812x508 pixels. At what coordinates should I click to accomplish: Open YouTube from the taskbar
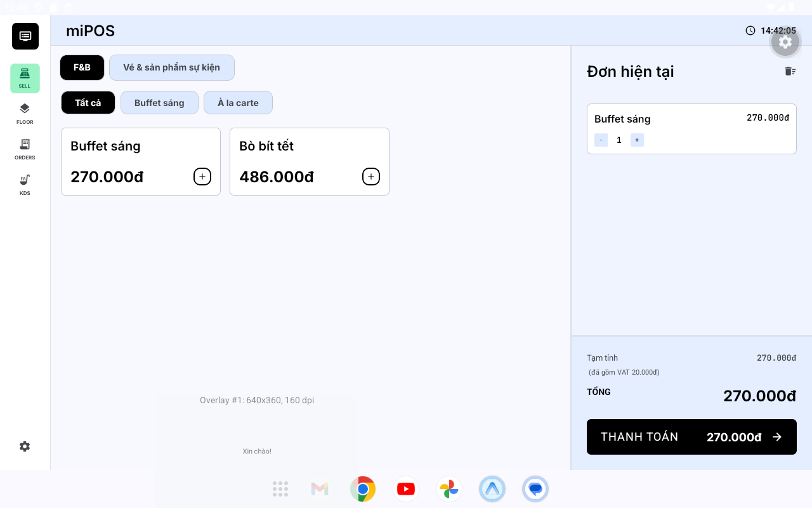tap(406, 489)
